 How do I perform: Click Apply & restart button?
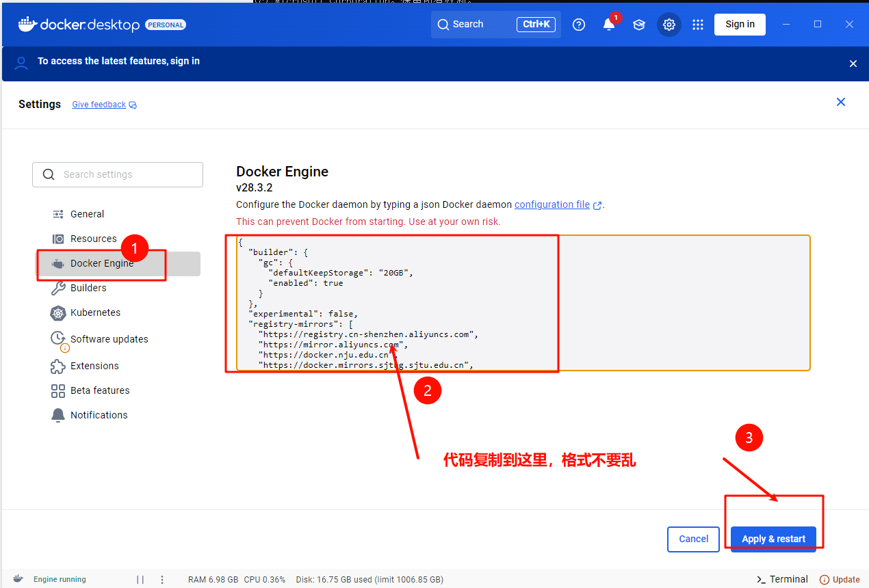tap(773, 539)
